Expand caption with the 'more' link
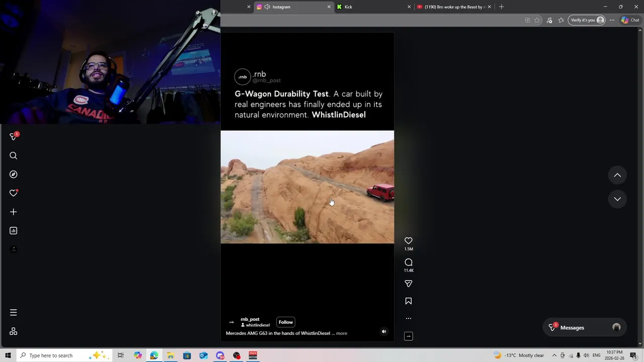Viewport: 644px width, 362px height. pos(342,333)
